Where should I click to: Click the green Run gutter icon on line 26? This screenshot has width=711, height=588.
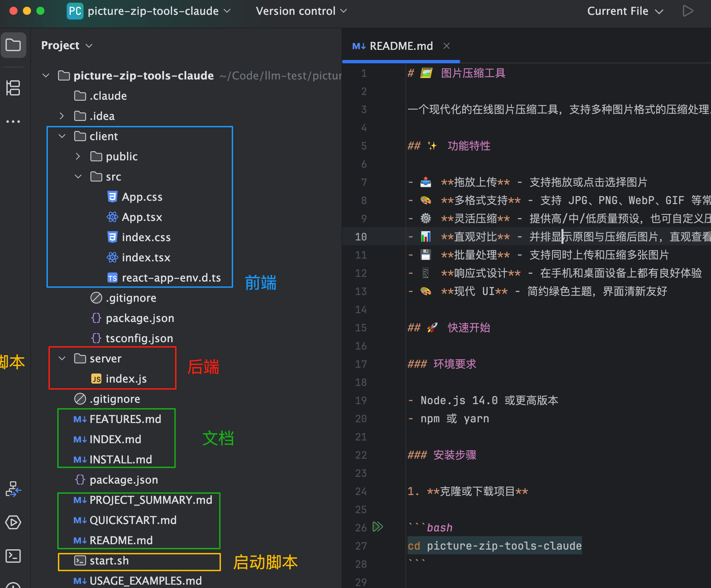coord(378,527)
